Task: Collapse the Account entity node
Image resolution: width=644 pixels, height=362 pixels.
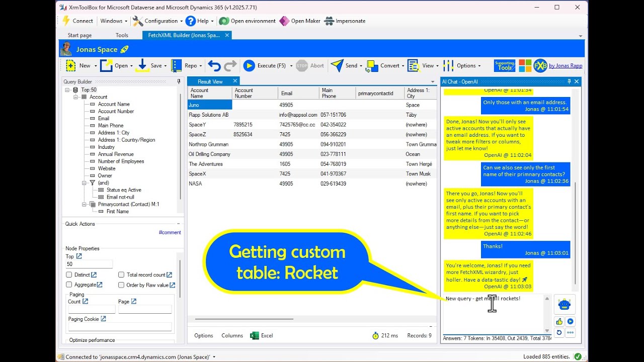Action: (x=76, y=97)
